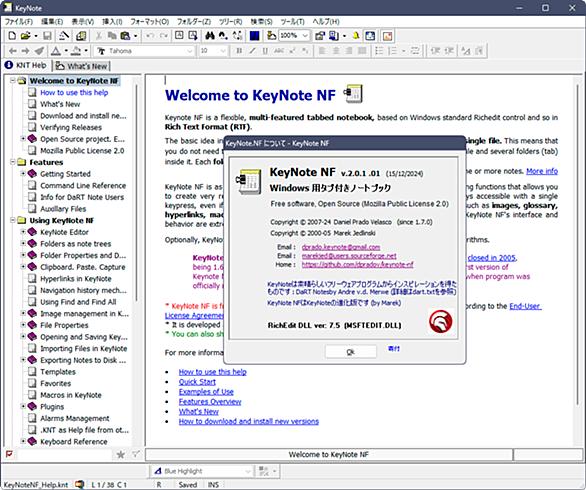Open the フォーマット(O) menu

149,22
